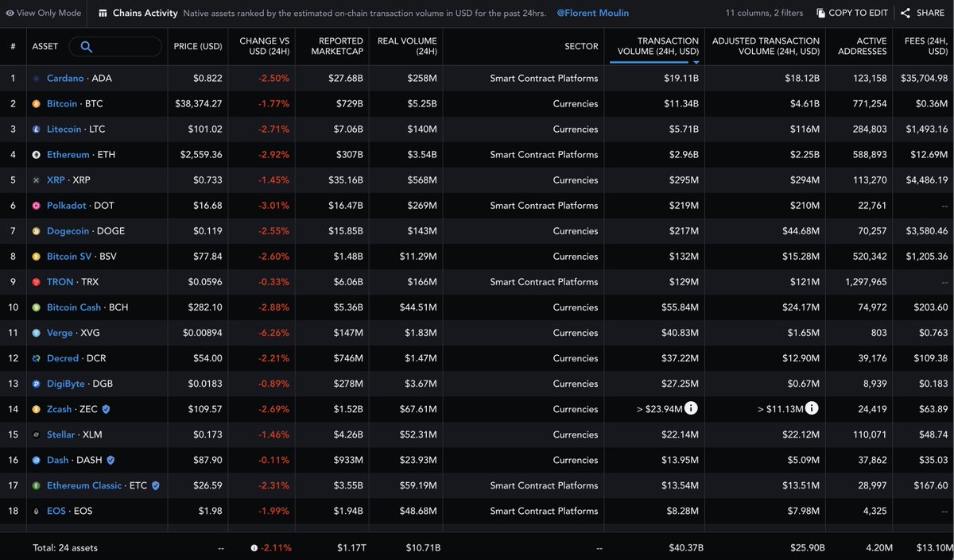Screen dimensions: 954x560
Task: Click the XRP coin icon
Action: coord(36,180)
